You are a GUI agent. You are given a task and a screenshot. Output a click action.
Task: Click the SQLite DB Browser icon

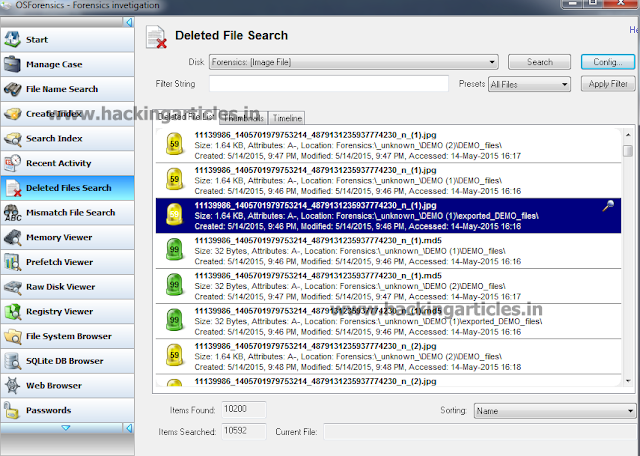tap(12, 361)
